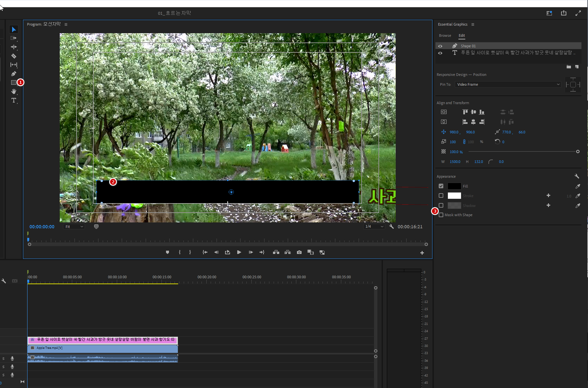
Task: Enable the Mask with Shape checkbox
Action: click(441, 215)
